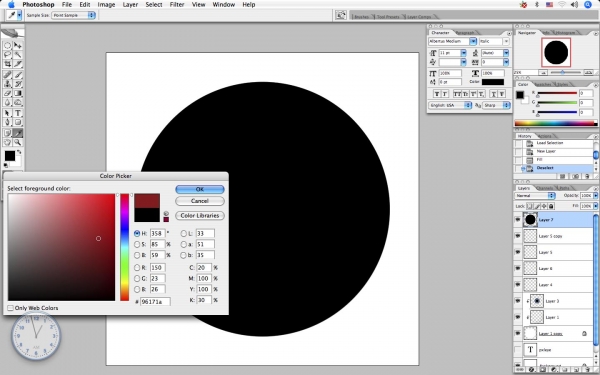Open the English: USA language dropdown
The width and height of the screenshot is (600, 375).
(450, 105)
